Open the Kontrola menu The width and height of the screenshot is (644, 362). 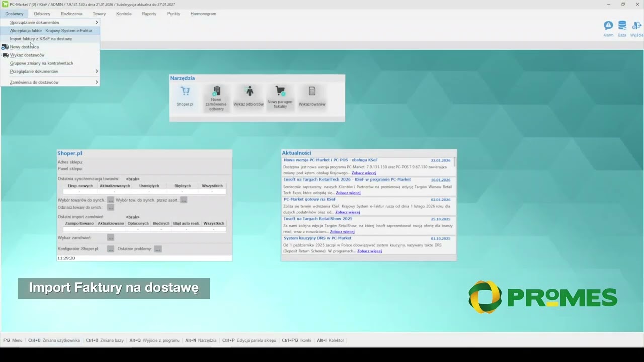[124, 14]
